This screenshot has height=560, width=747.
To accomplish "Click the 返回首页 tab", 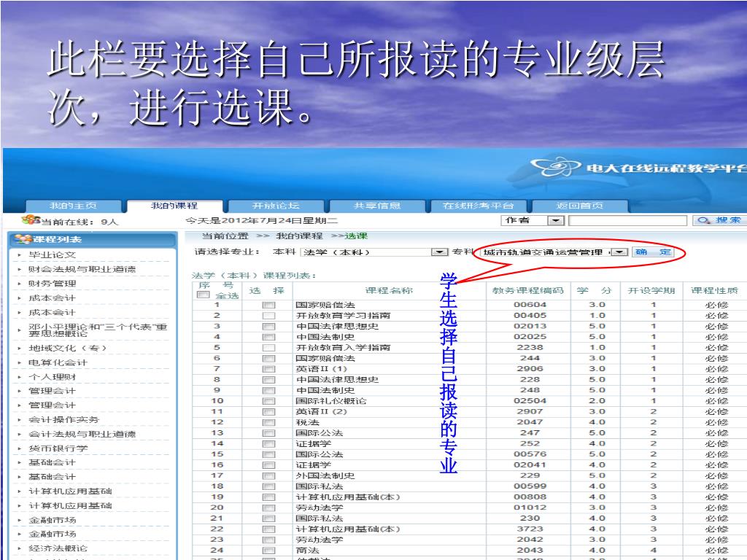I will click(x=580, y=206).
